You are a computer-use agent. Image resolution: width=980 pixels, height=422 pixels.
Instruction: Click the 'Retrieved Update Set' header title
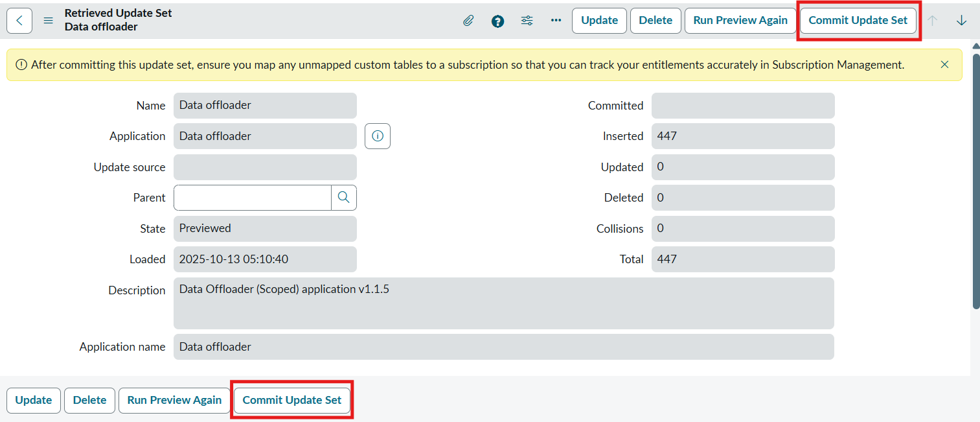119,13
